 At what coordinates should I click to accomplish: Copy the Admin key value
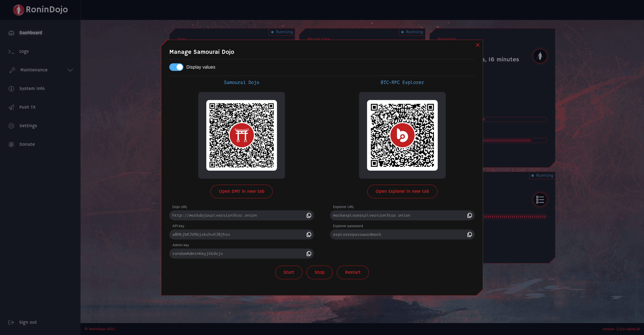click(309, 254)
